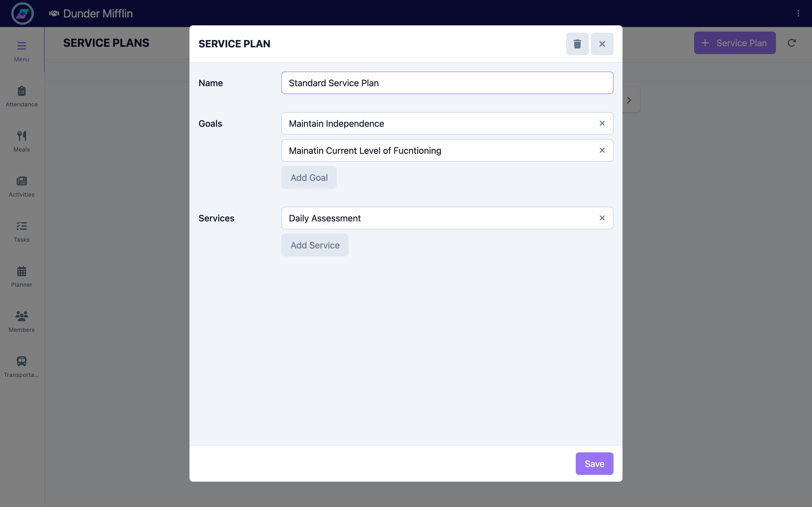
Task: Save the service plan
Action: [x=594, y=464]
